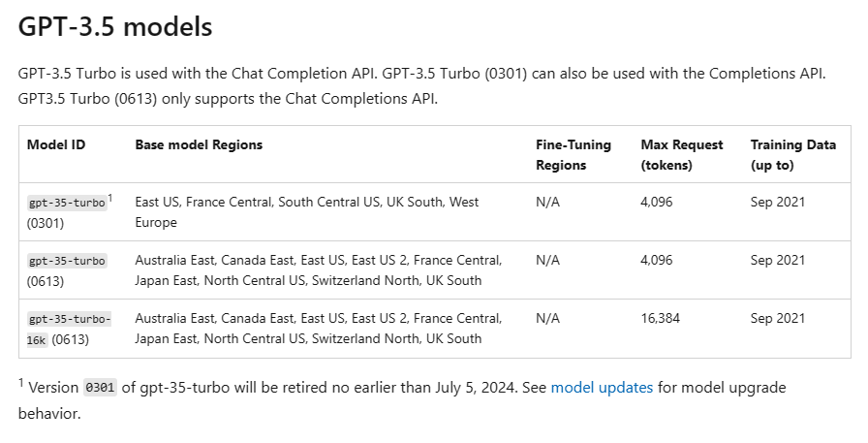Click the 0301 code tag in the footnote
The image size is (868, 443).
(x=100, y=388)
